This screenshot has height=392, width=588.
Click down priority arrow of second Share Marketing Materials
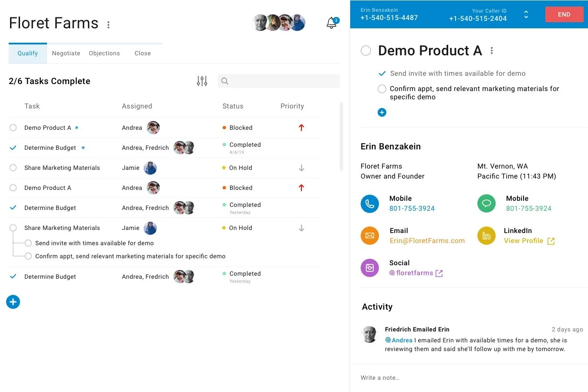pyautogui.click(x=301, y=228)
